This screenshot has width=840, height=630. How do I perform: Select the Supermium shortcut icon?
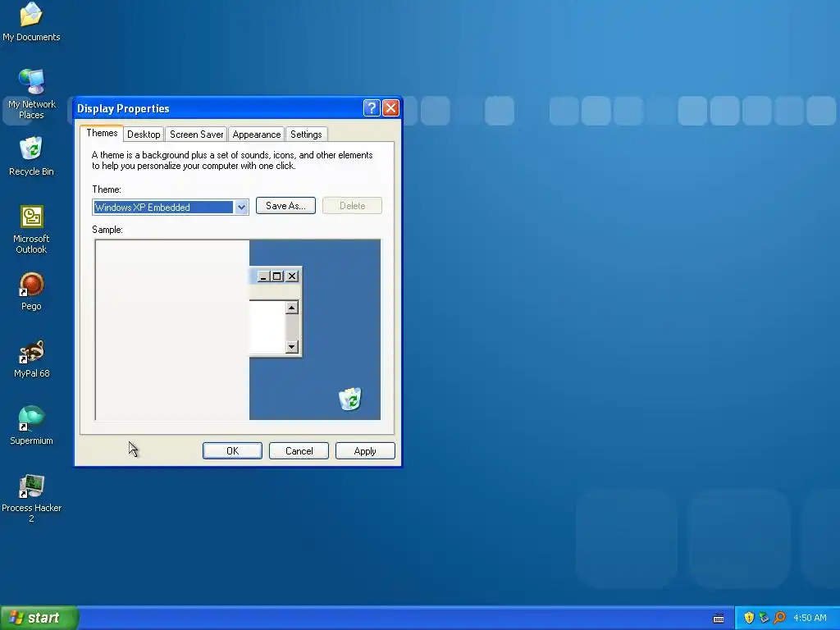coord(31,426)
